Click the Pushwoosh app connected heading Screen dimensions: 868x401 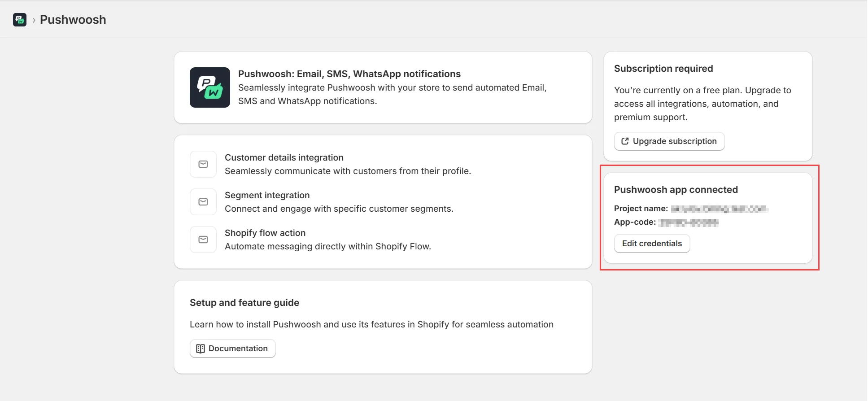coord(676,190)
